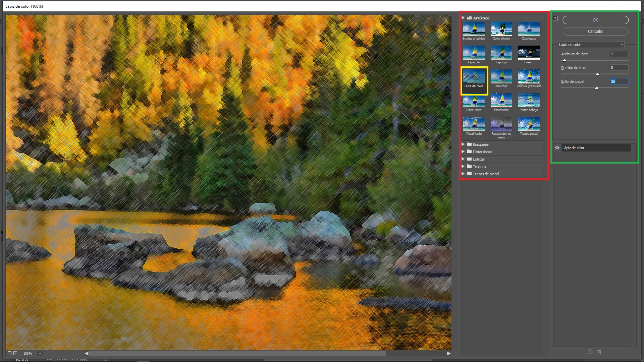The height and width of the screenshot is (362, 644).
Task: Hide the Lápiz de color effect layer
Action: coord(557,148)
